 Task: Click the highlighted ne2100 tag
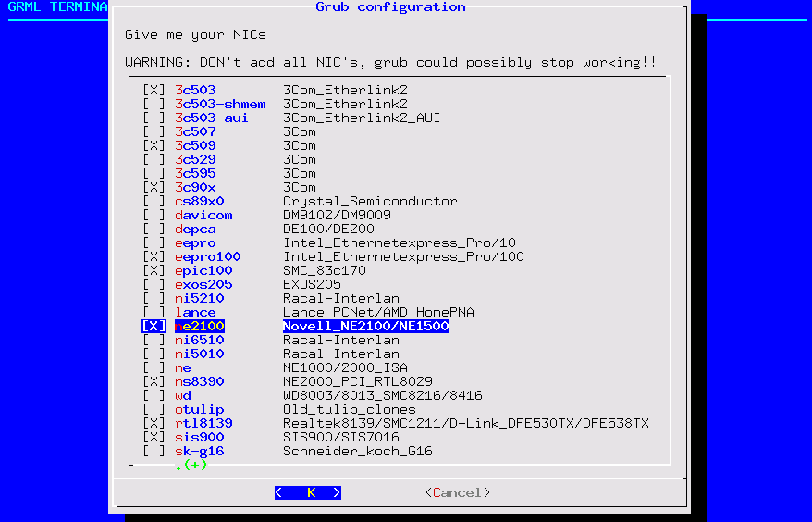[x=200, y=326]
